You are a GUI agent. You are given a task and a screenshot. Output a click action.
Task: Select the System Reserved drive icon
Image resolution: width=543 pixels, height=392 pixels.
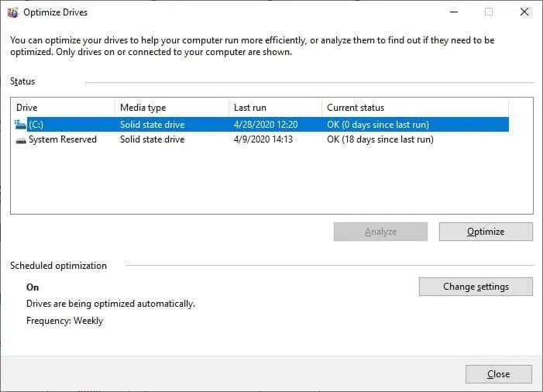coord(21,140)
